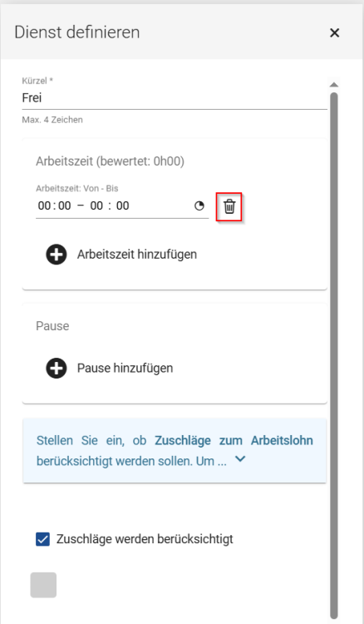
Task: Click the vertical scrollbar thumb
Action: click(x=334, y=354)
